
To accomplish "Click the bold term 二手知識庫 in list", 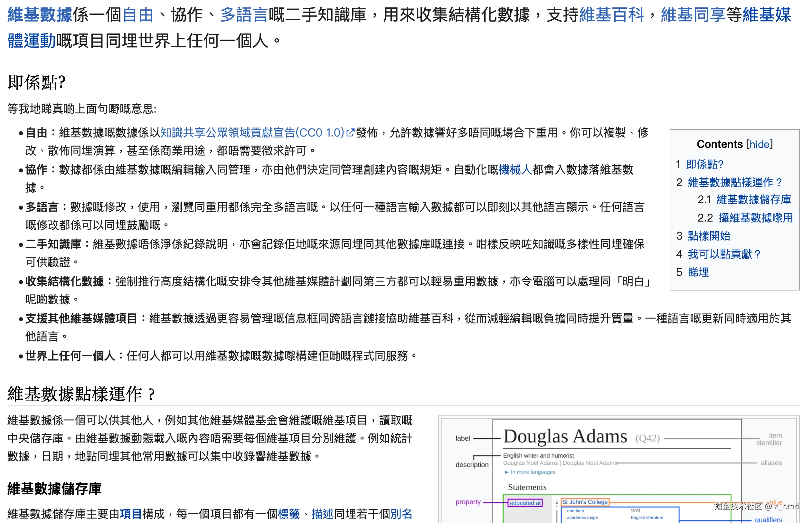I will point(53,244).
